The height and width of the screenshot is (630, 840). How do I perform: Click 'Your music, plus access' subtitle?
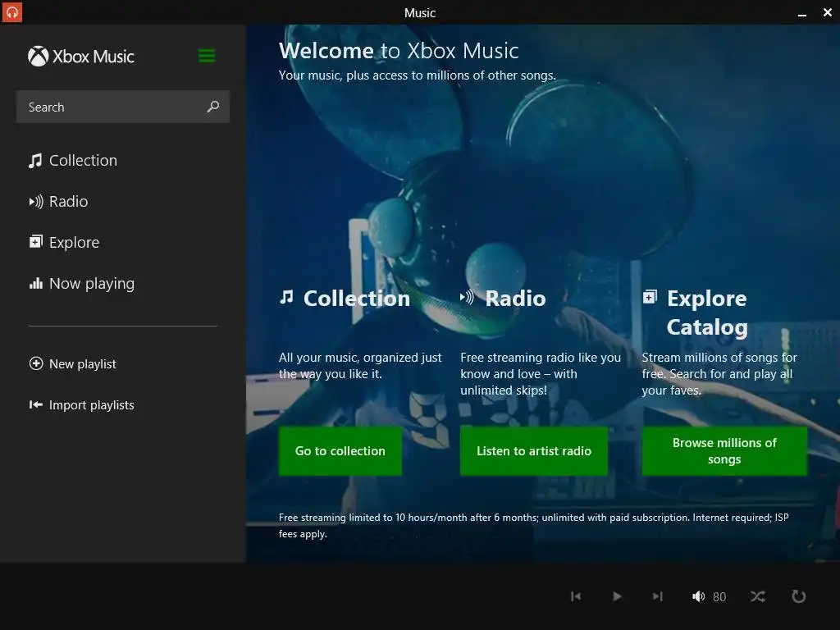point(418,75)
